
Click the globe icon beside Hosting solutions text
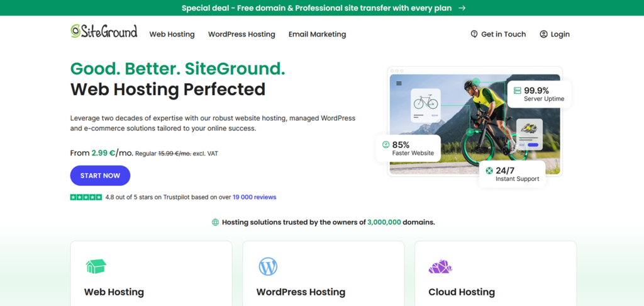tap(215, 222)
